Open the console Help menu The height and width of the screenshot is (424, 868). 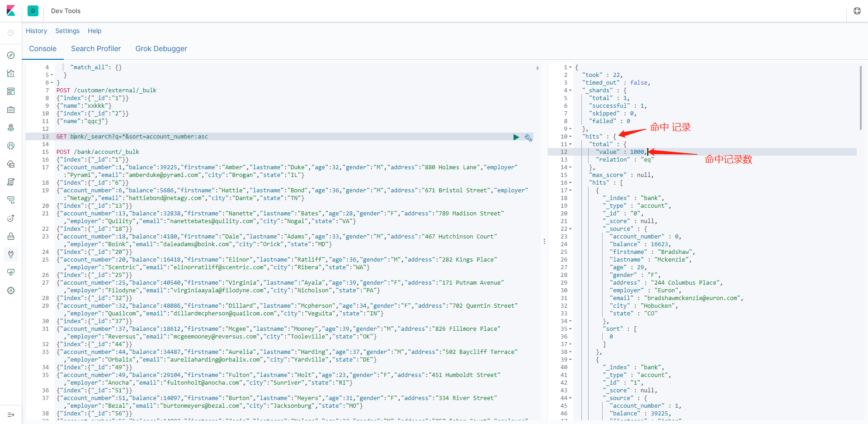(94, 31)
